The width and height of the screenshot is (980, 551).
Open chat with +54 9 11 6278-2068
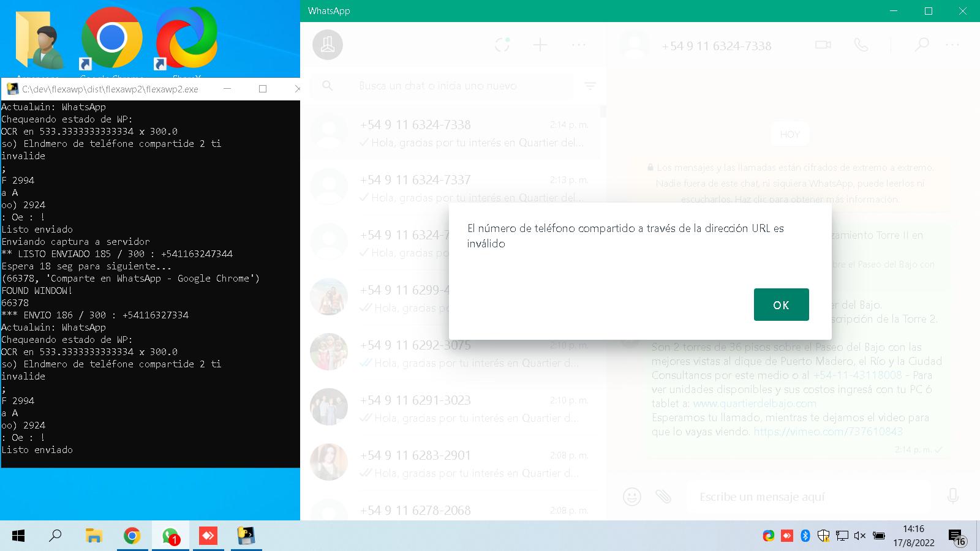click(450, 509)
